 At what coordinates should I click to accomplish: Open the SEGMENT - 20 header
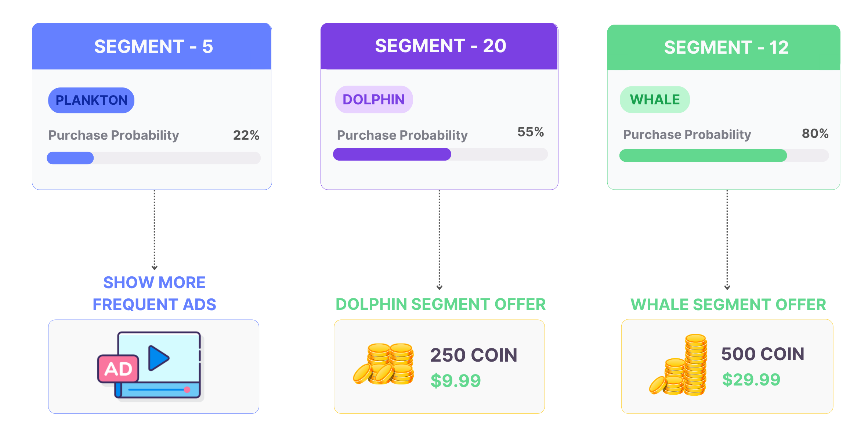coord(439,46)
